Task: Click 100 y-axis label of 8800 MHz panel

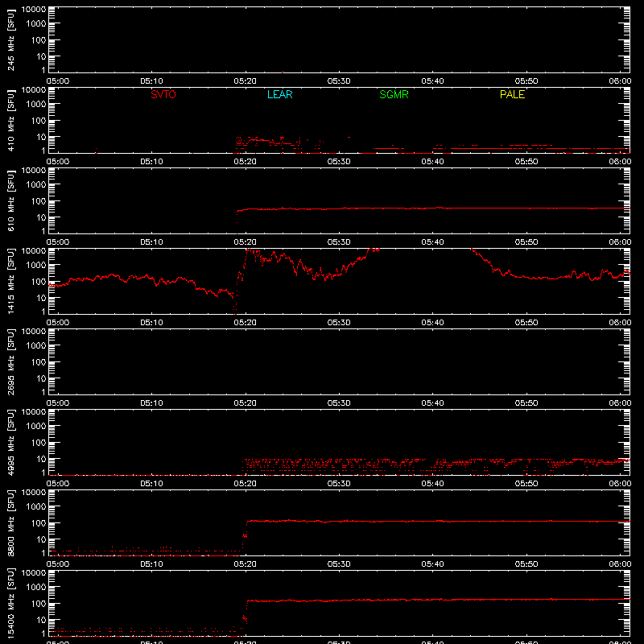Action: [39, 523]
